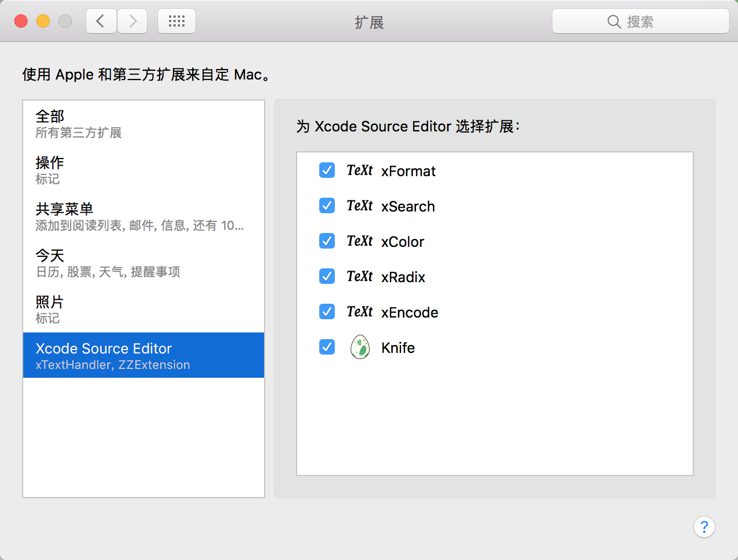Disable the Knife extension checkbox

(x=327, y=347)
